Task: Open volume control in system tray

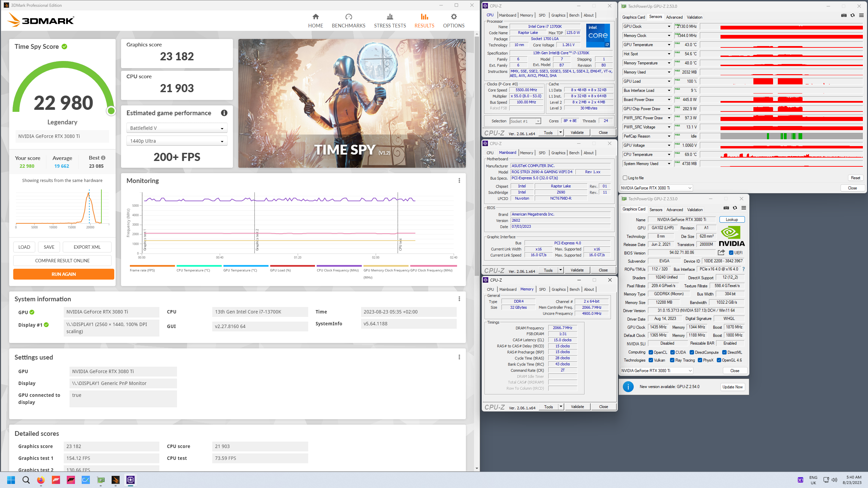Action: 834,480
